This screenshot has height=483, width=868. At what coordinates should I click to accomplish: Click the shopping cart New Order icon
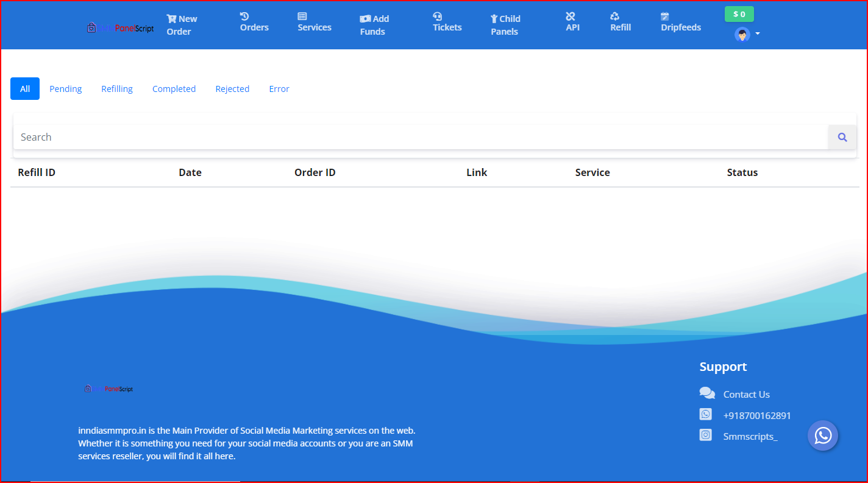(x=171, y=19)
